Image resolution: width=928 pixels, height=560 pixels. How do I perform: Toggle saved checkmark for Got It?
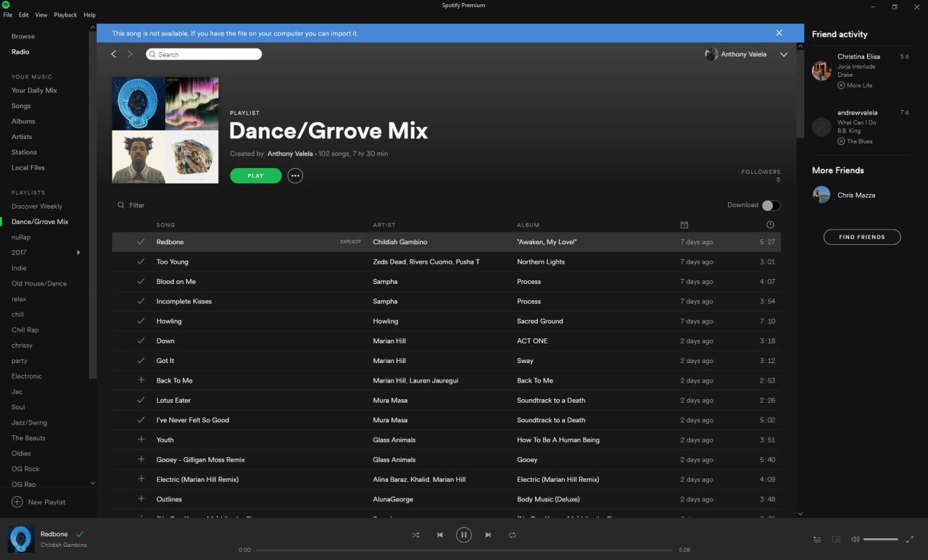tap(141, 361)
